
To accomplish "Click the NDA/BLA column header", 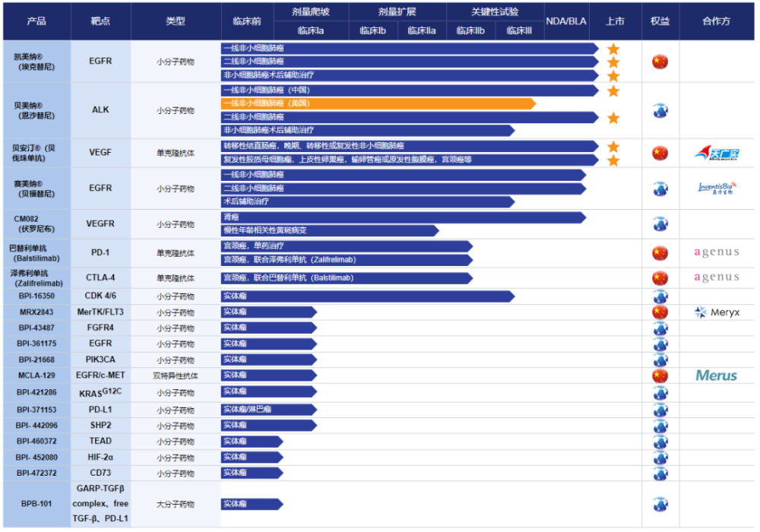I will click(x=566, y=21).
